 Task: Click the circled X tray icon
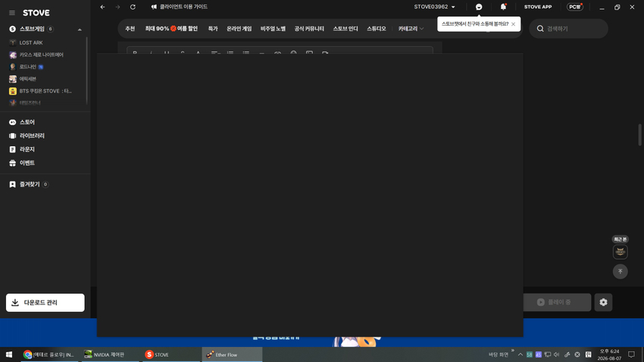point(577,354)
